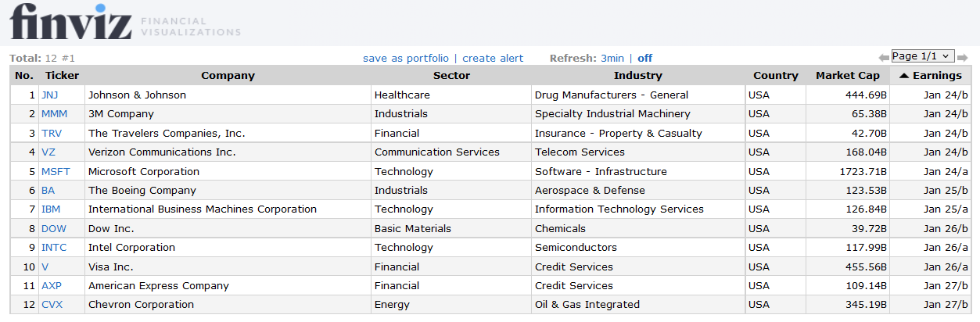Image resolution: width=980 pixels, height=322 pixels.
Task: Set refresh to 3min
Action: click(x=612, y=58)
